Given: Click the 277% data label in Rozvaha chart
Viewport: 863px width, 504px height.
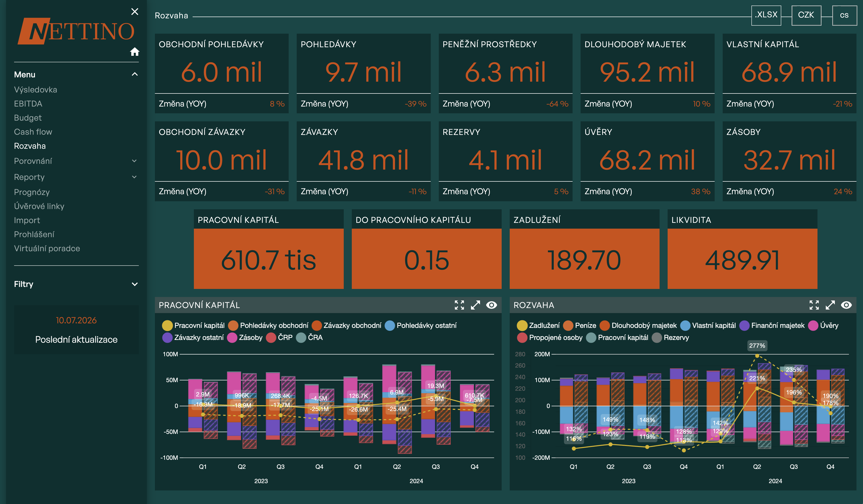Looking at the screenshot, I should (757, 345).
